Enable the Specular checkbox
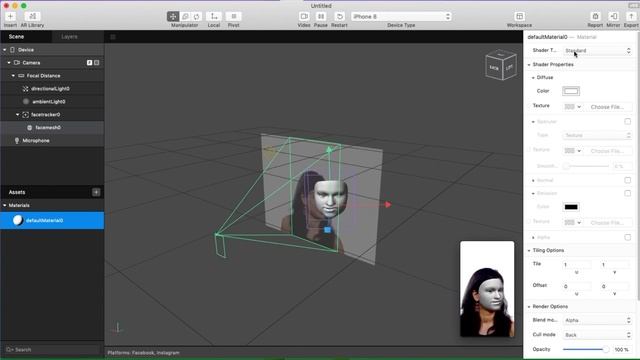 [627, 122]
